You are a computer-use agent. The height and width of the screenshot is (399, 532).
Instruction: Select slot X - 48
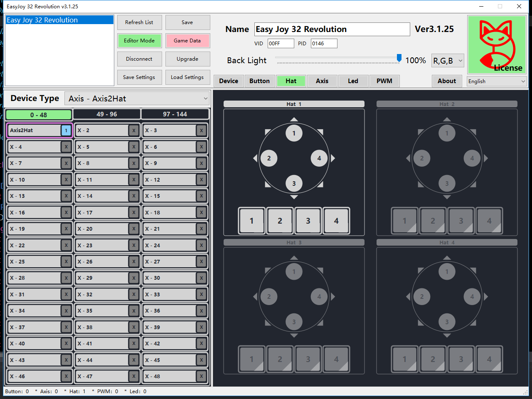tap(175, 376)
